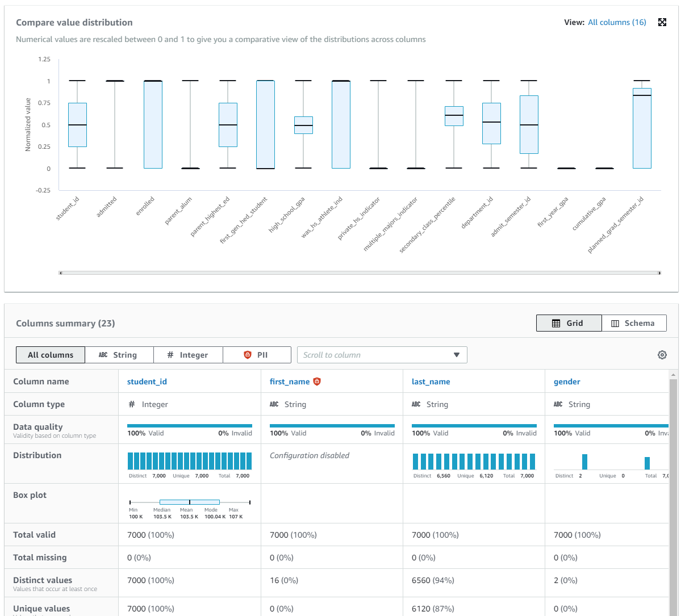Screen dimensions: 685x616
Task: Click the chart's horizontal scrollbar
Action: click(x=360, y=273)
